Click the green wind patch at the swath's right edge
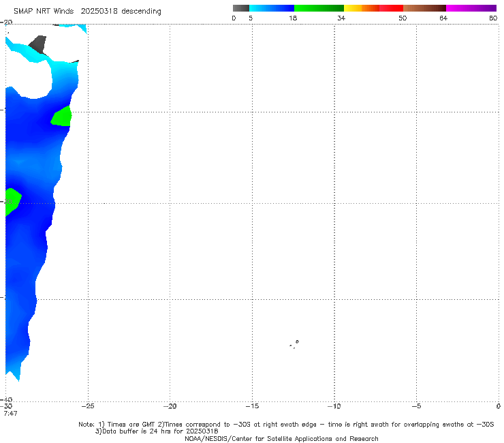Image resolution: width=504 pixels, height=443 pixels. coord(61,117)
